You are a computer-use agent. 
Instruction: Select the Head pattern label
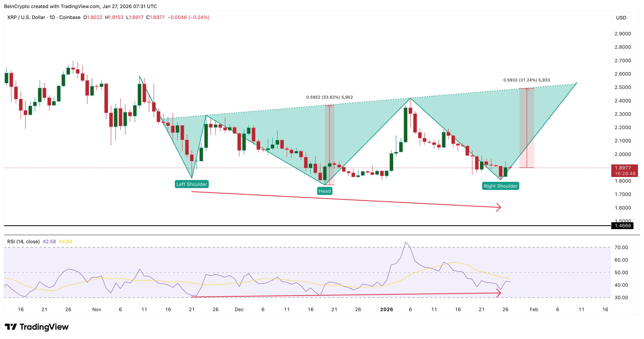(x=325, y=191)
